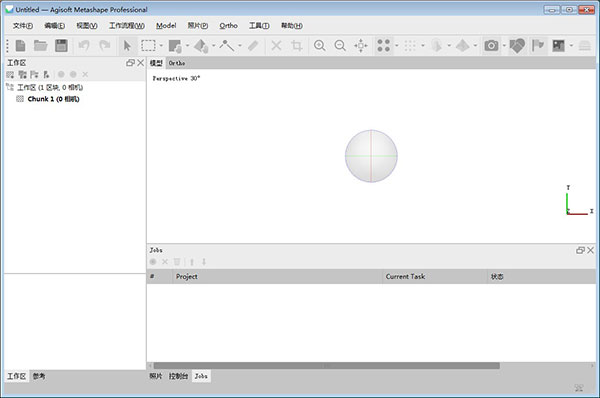Open the Ortho menu in the menu bar
The image size is (600, 398).
pyautogui.click(x=228, y=26)
